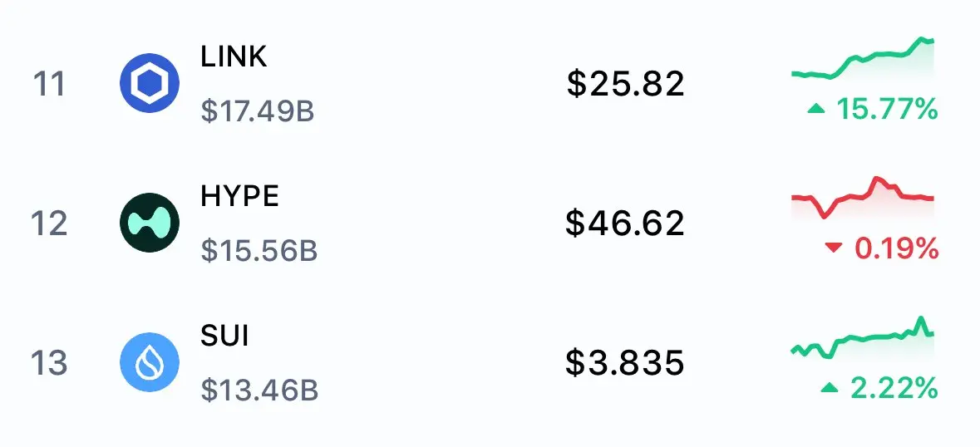View LINK green sparkline chart
This screenshot has height=447, width=980.
863,59
